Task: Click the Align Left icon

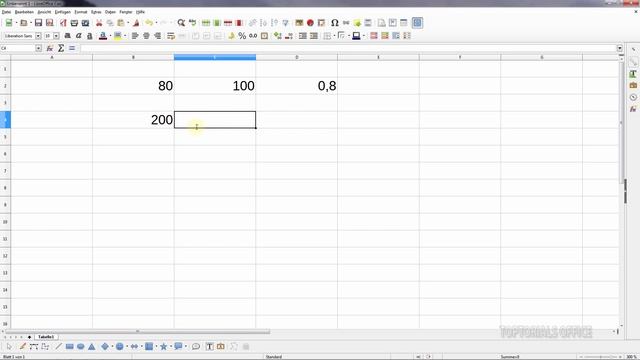Action: 135,36
